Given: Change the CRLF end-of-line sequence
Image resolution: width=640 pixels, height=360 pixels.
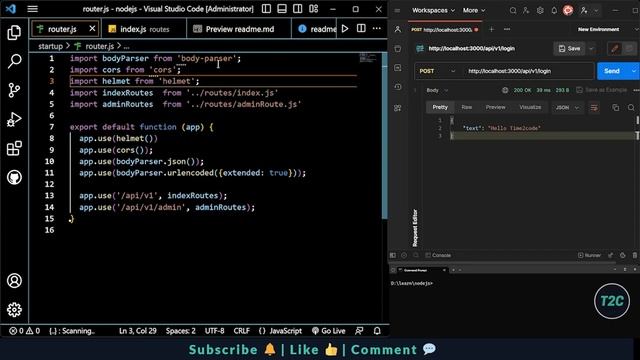Looking at the screenshot, I should 241,331.
